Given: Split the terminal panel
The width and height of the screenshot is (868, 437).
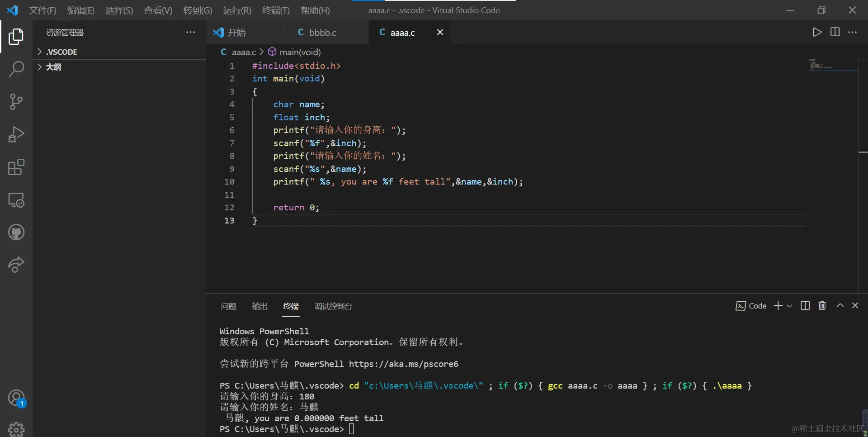Looking at the screenshot, I should point(805,306).
